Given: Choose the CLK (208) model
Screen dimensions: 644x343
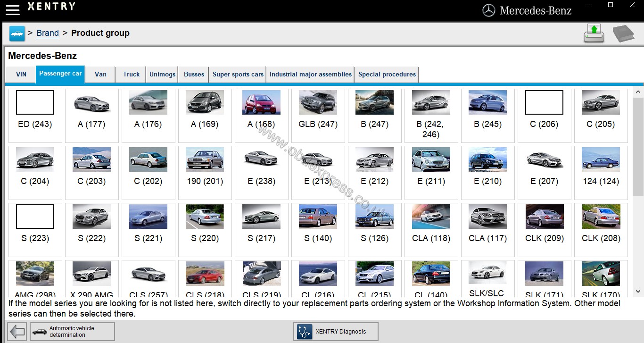Looking at the screenshot, I should point(601,230).
